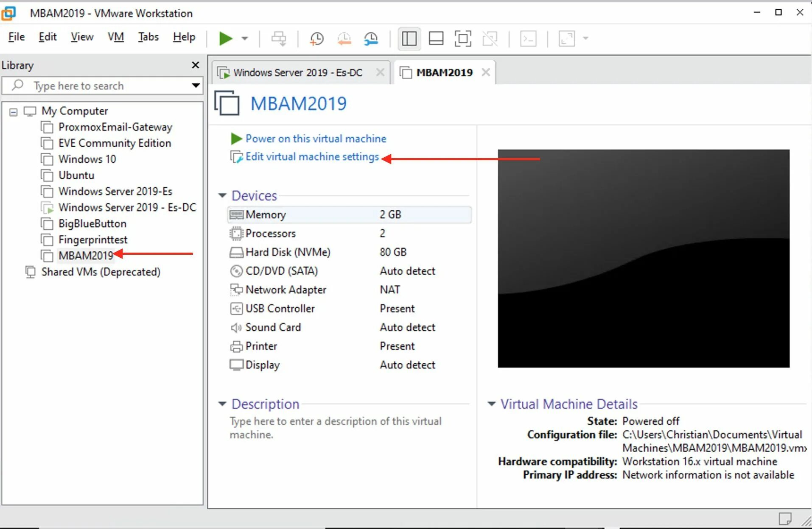Toggle the thumbnail bar view icon
The height and width of the screenshot is (529, 812).
coord(436,39)
